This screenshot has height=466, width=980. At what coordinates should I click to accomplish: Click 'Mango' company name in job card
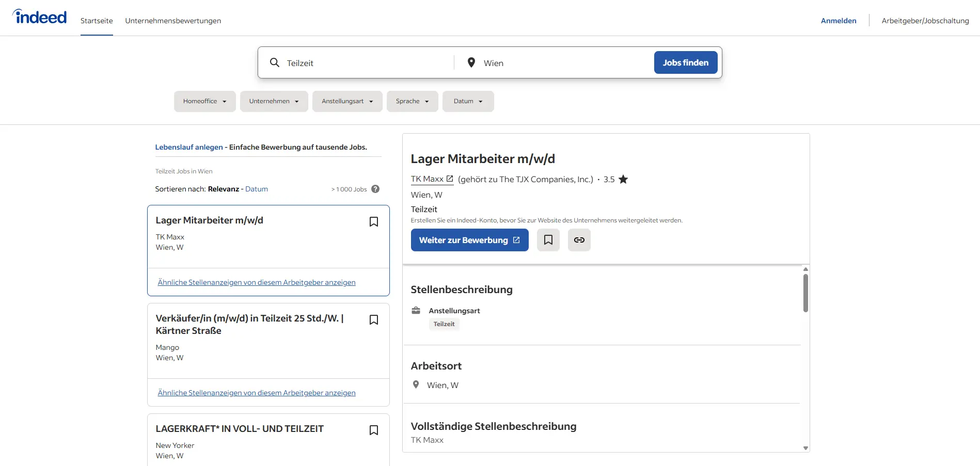pos(167,347)
